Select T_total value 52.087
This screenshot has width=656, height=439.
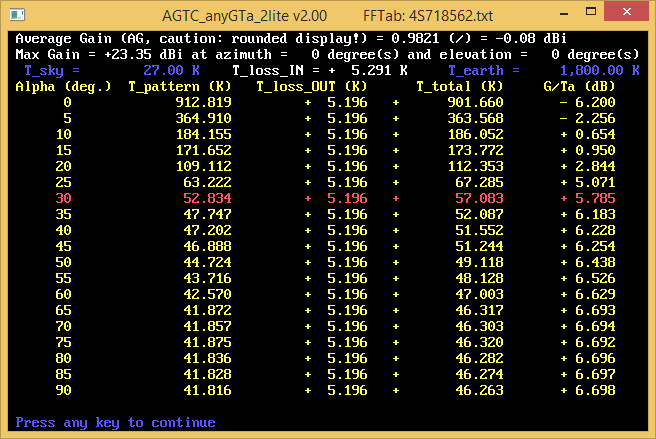point(479,214)
